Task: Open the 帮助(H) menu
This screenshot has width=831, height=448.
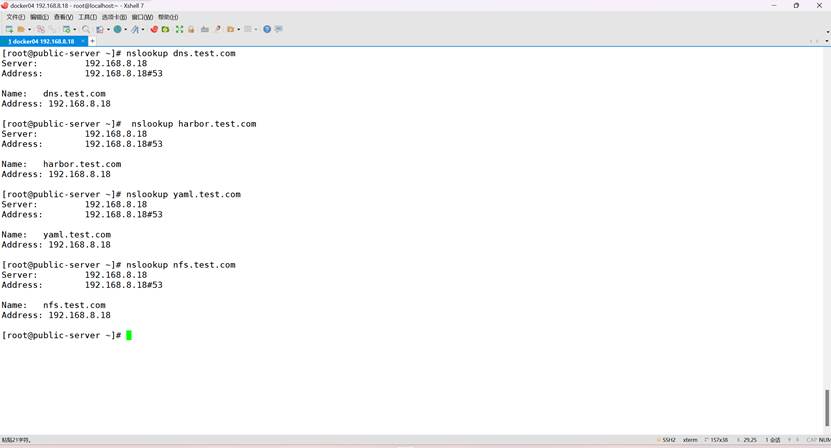Action: pyautogui.click(x=168, y=17)
